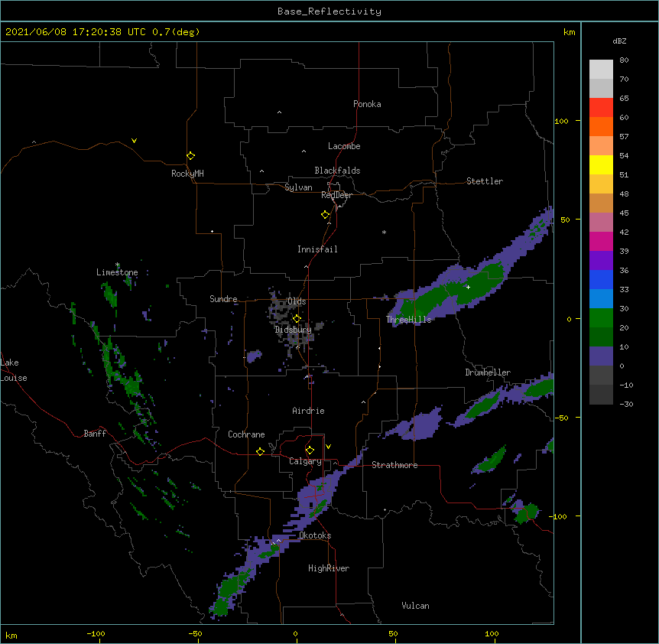Pick the red 65–60 dBZ legend swatch

coord(601,107)
